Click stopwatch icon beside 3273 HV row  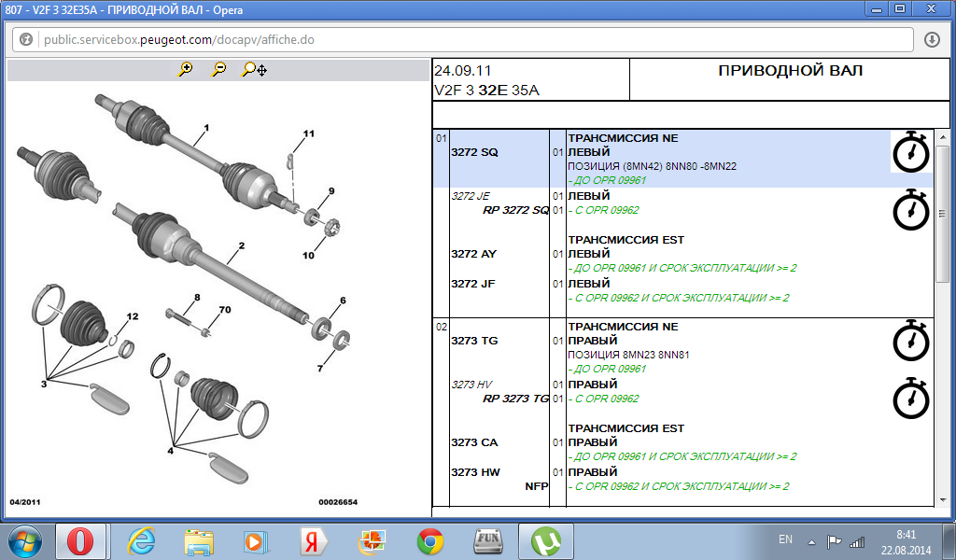point(910,399)
